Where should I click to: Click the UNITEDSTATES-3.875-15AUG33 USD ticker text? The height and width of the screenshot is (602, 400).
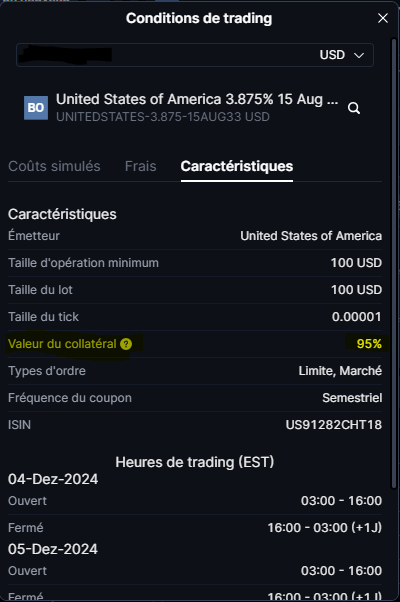coord(163,117)
